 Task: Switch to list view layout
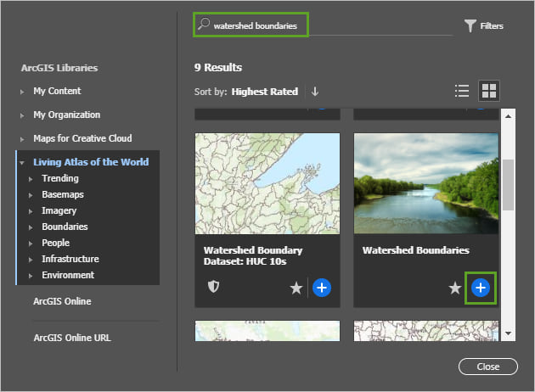(x=462, y=91)
